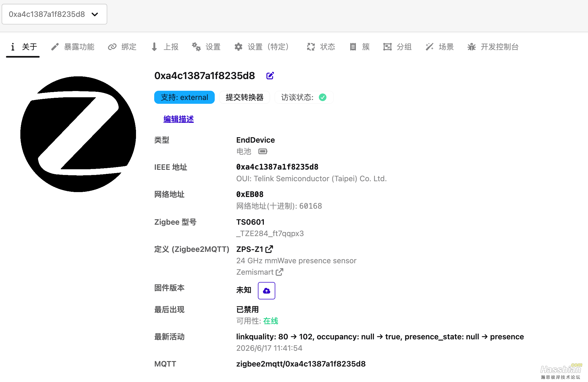Select the TS0601 Zigbee model value
This screenshot has width=588, height=382.
click(250, 222)
